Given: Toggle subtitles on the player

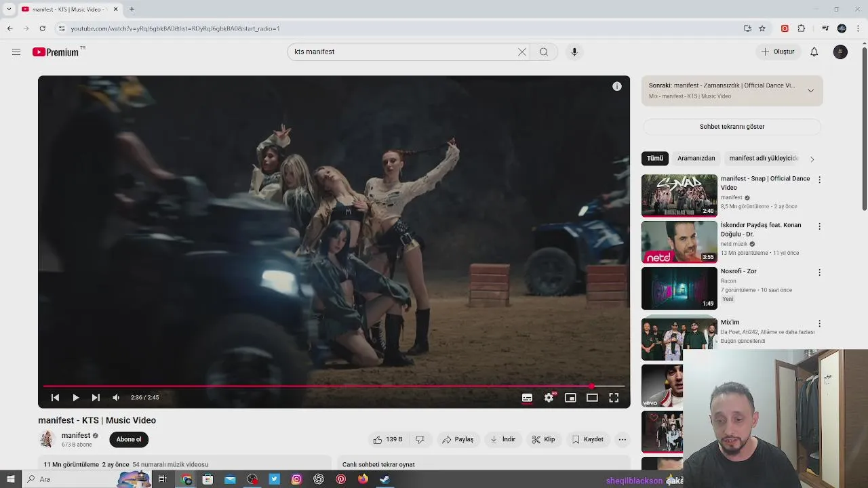Looking at the screenshot, I should pyautogui.click(x=527, y=398).
